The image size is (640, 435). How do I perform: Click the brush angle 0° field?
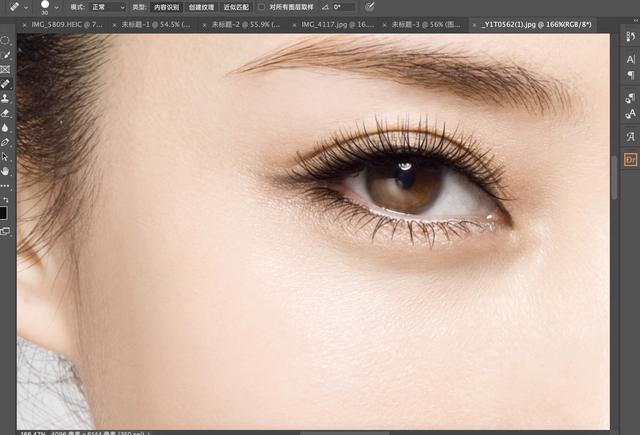343,7
